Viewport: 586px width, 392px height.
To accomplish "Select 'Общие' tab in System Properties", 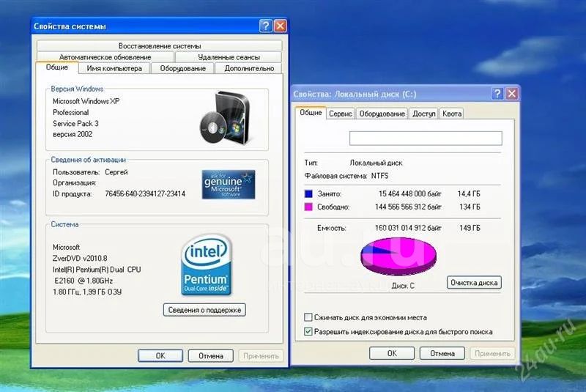I will pos(57,67).
